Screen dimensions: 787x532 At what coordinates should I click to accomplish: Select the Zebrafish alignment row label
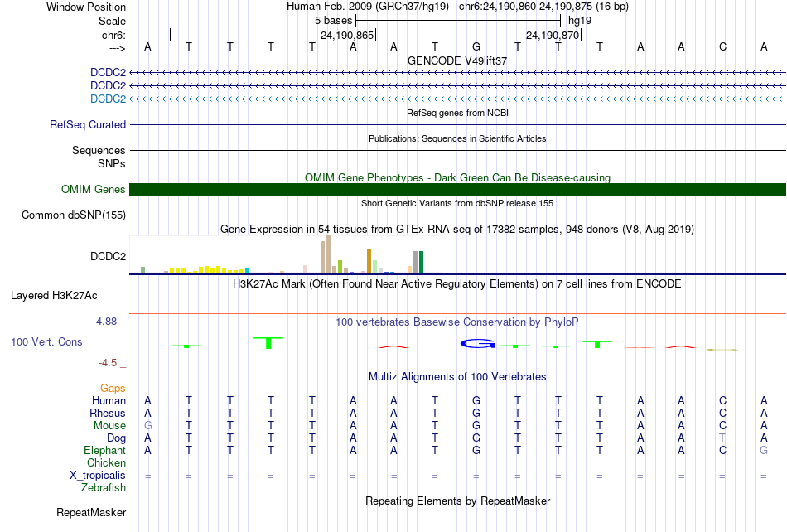[104, 487]
